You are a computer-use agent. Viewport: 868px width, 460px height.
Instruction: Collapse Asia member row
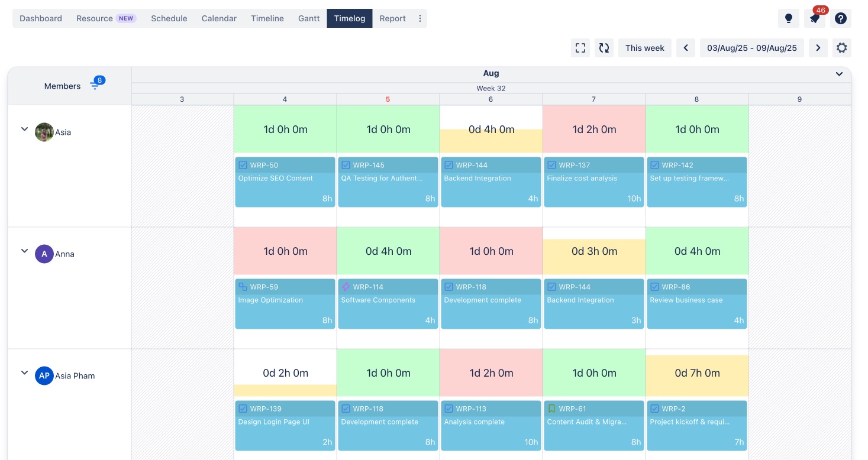pos(24,129)
